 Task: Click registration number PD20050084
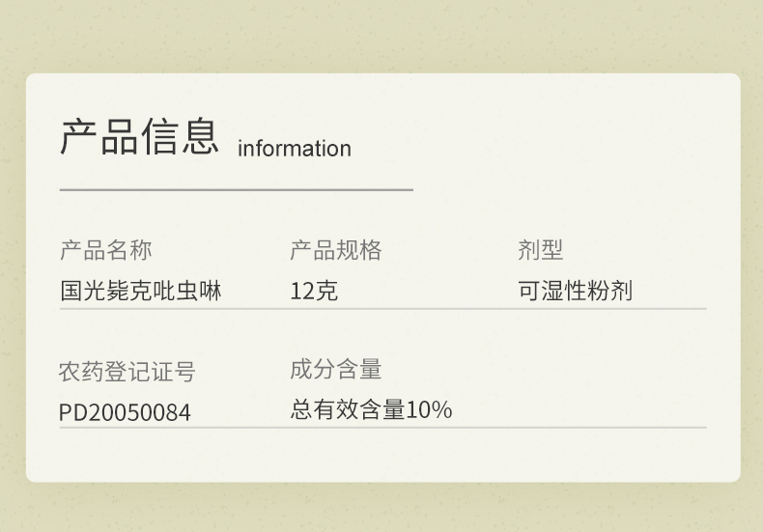[x=125, y=412]
